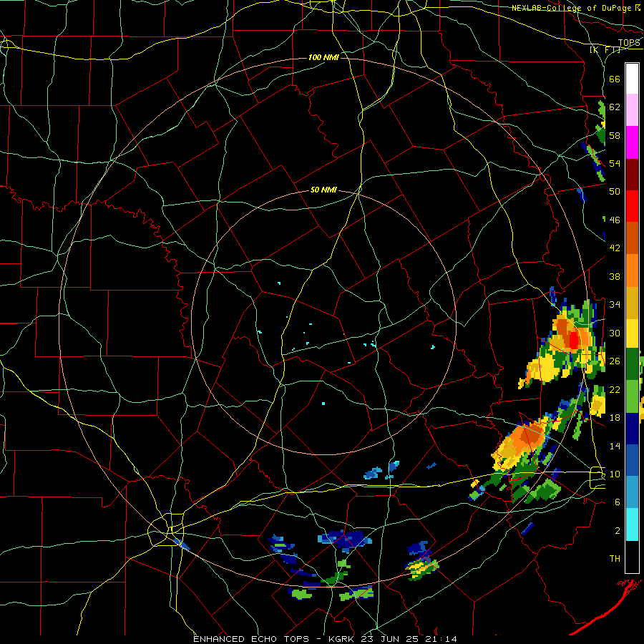The width and height of the screenshot is (644, 644).
Task: Click the '100 NMI' range ring label
Action: [x=323, y=57]
